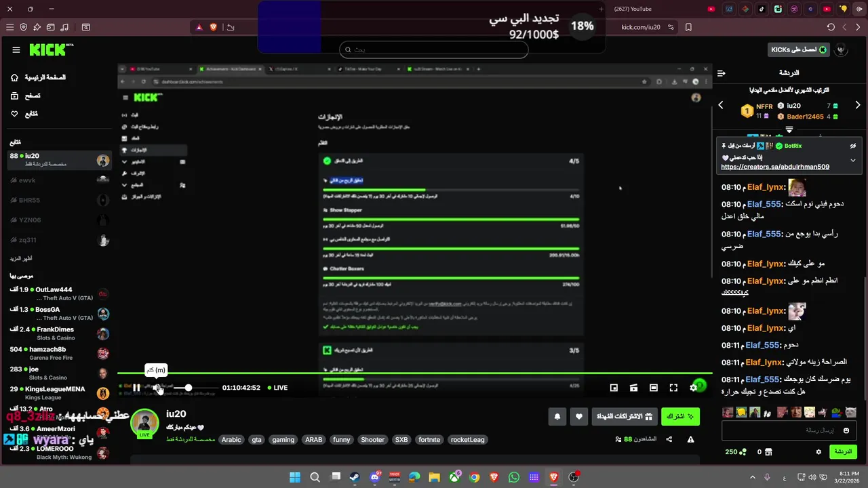Image resolution: width=868 pixels, height=488 pixels.
Task: Reload the browser page
Action: pos(831,27)
